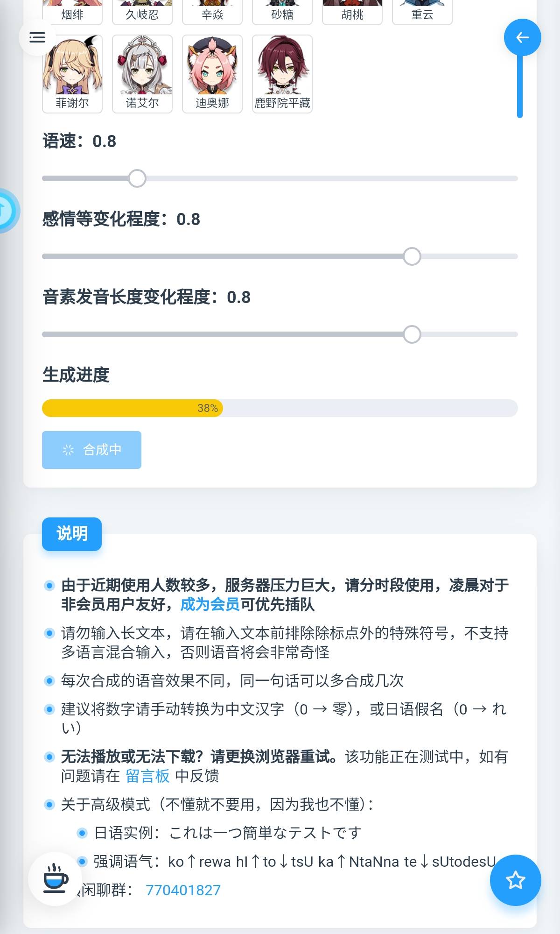Select the 烟绯 character card
The width and height of the screenshot is (560, 934).
pyautogui.click(x=72, y=13)
